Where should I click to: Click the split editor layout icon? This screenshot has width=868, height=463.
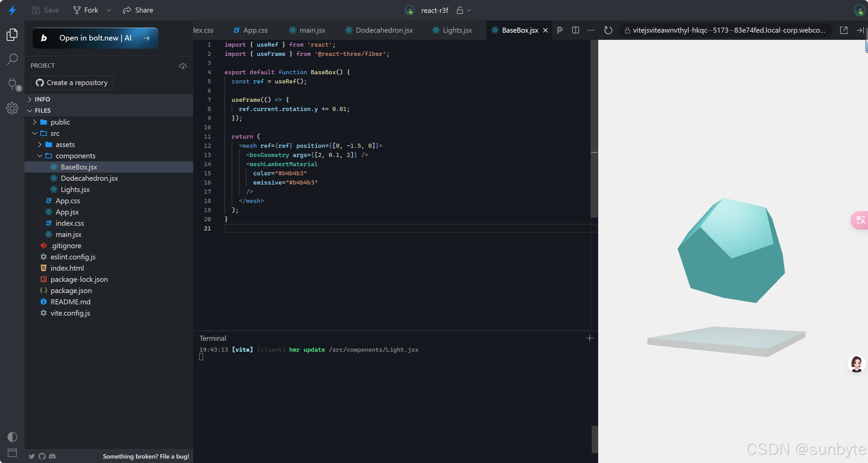(576, 30)
